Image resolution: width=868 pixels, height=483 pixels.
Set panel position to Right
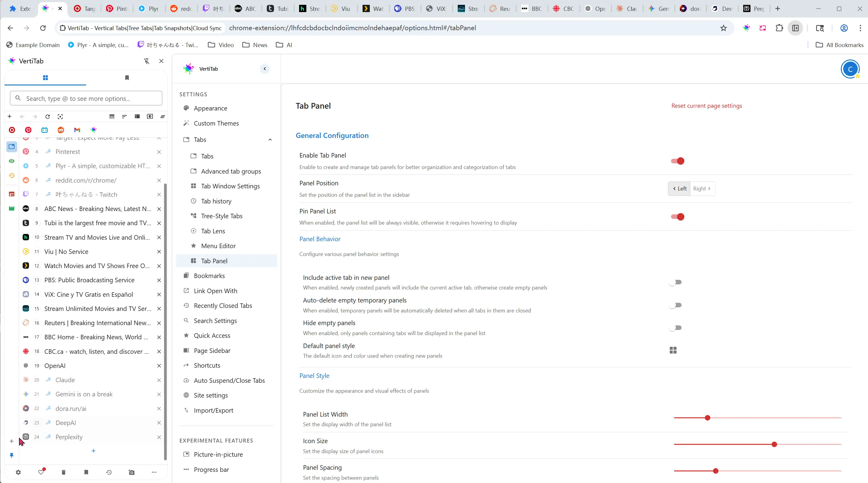[702, 188]
